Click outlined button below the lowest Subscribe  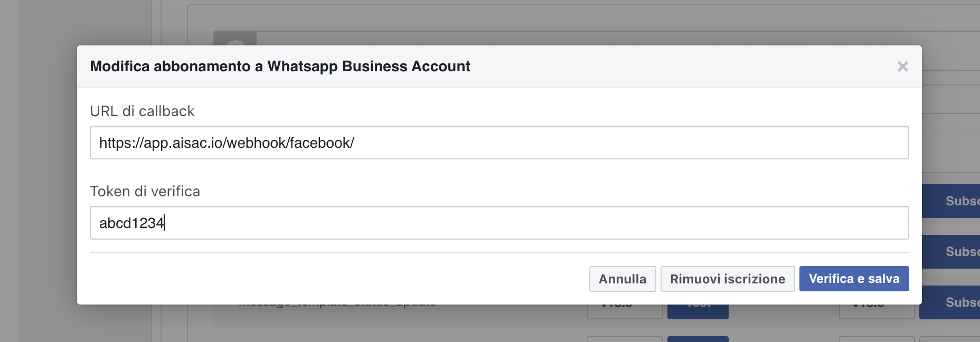click(949, 339)
